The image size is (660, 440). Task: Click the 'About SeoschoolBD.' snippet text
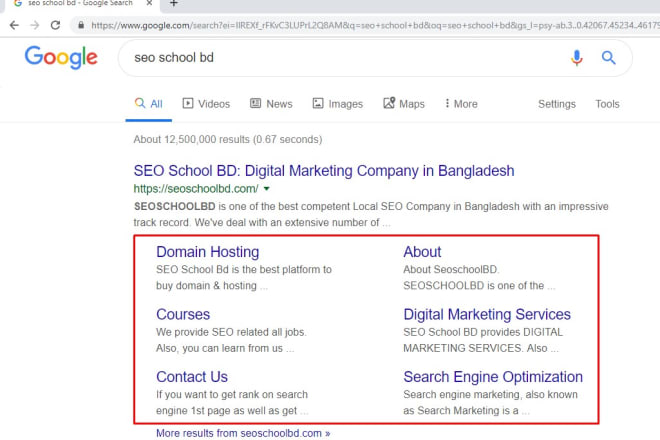coord(451,269)
